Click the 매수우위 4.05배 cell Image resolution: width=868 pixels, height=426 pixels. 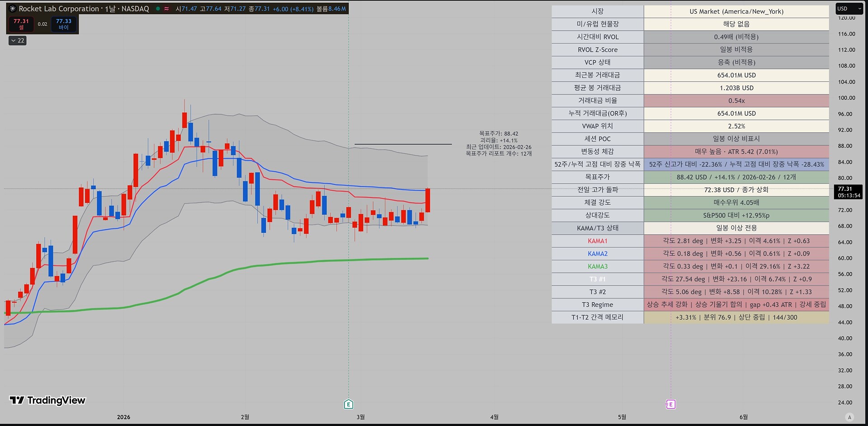pyautogui.click(x=736, y=203)
